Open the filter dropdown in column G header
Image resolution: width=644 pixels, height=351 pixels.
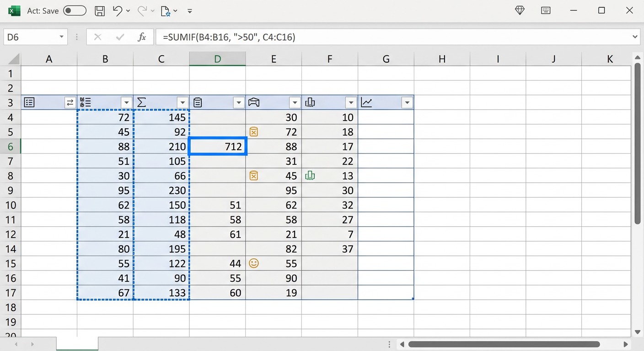pyautogui.click(x=407, y=103)
